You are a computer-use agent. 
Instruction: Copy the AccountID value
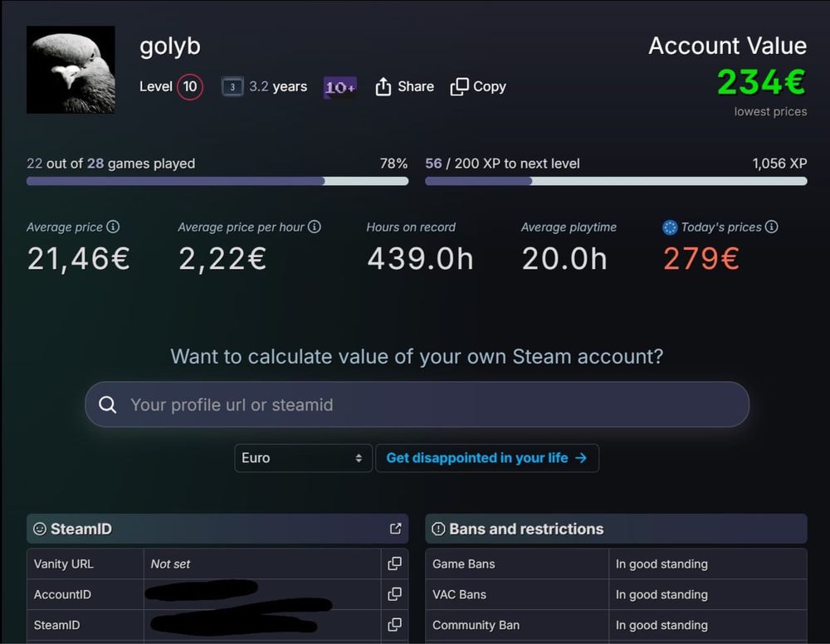pos(395,594)
